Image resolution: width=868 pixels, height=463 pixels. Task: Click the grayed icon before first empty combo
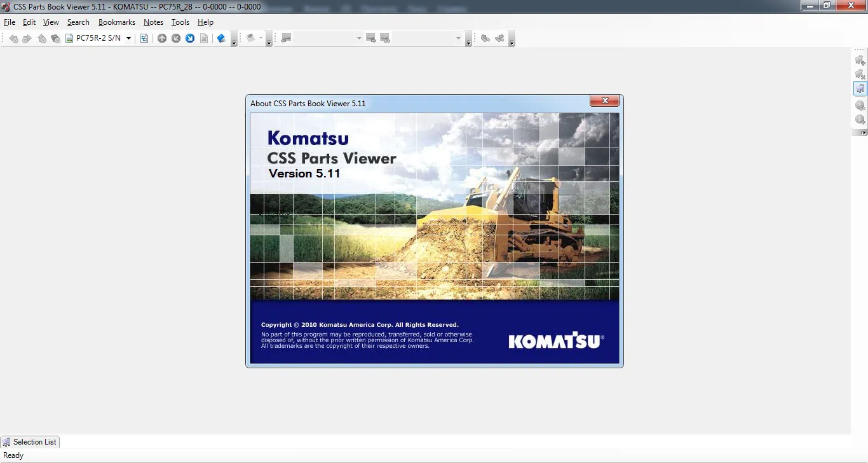pyautogui.click(x=286, y=38)
